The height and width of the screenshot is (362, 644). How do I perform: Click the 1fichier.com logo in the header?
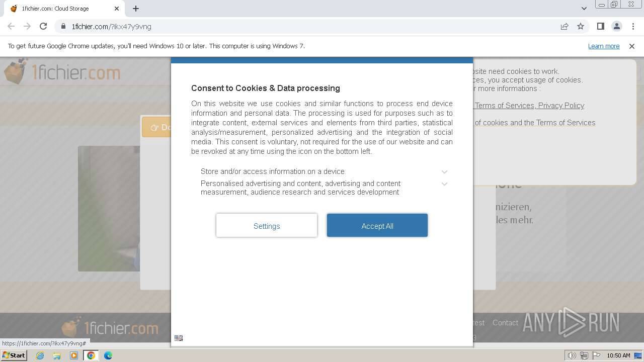coord(62,72)
